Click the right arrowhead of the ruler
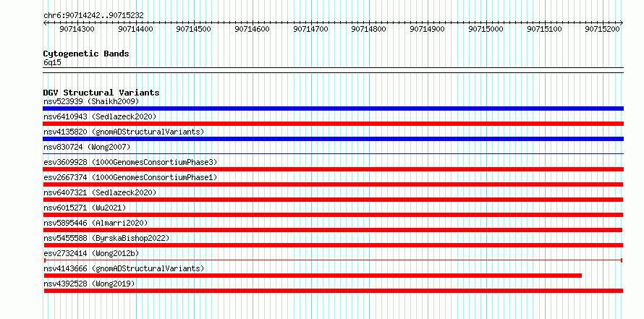The image size is (644, 319). 622,22
